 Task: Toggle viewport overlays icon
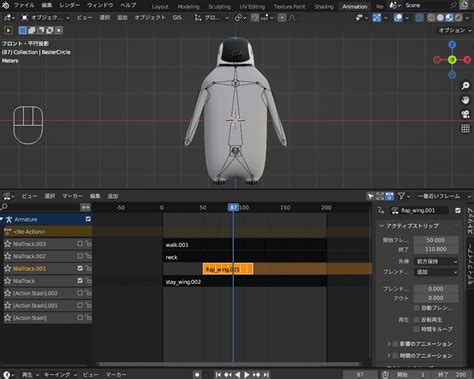tap(398, 18)
